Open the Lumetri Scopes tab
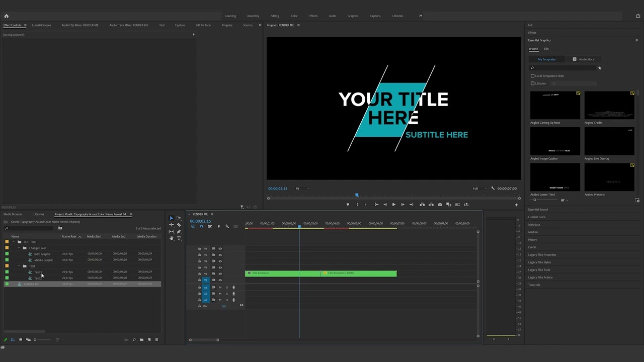The height and width of the screenshot is (362, 644). 41,25
